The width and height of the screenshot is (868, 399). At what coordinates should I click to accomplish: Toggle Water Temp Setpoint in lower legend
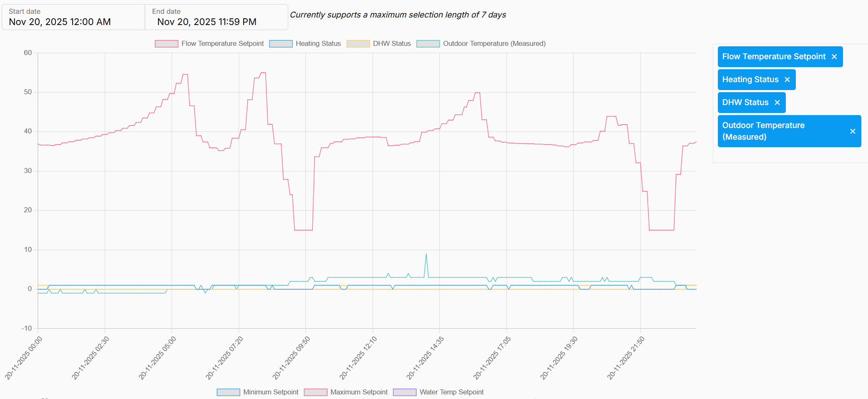[x=451, y=392]
